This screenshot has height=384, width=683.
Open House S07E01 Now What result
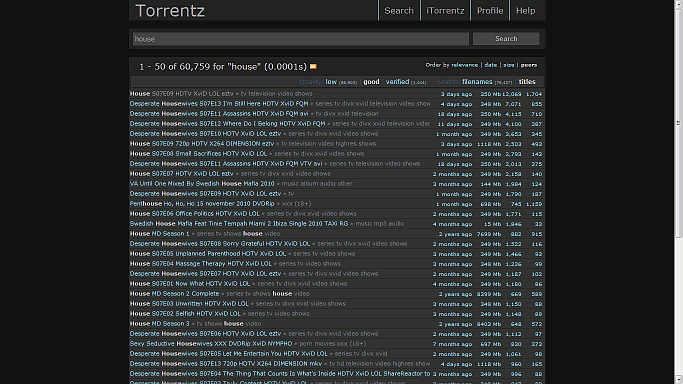(190, 284)
